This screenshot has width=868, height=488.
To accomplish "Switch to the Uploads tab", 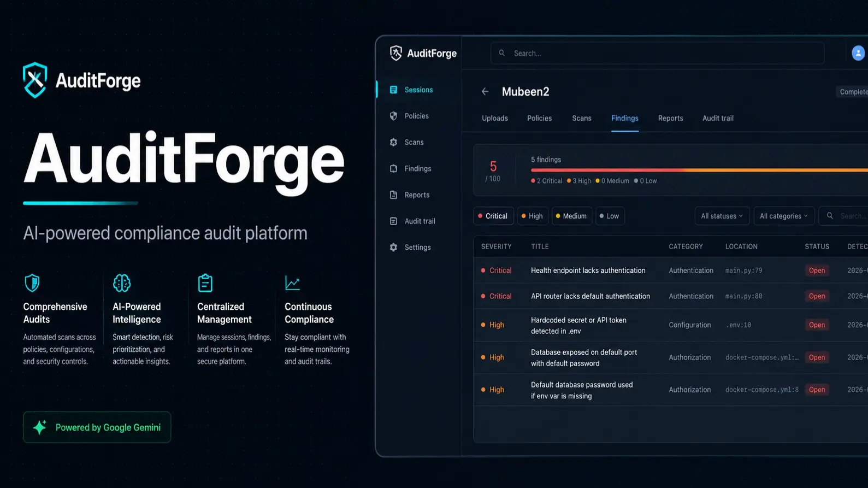I will [x=495, y=118].
